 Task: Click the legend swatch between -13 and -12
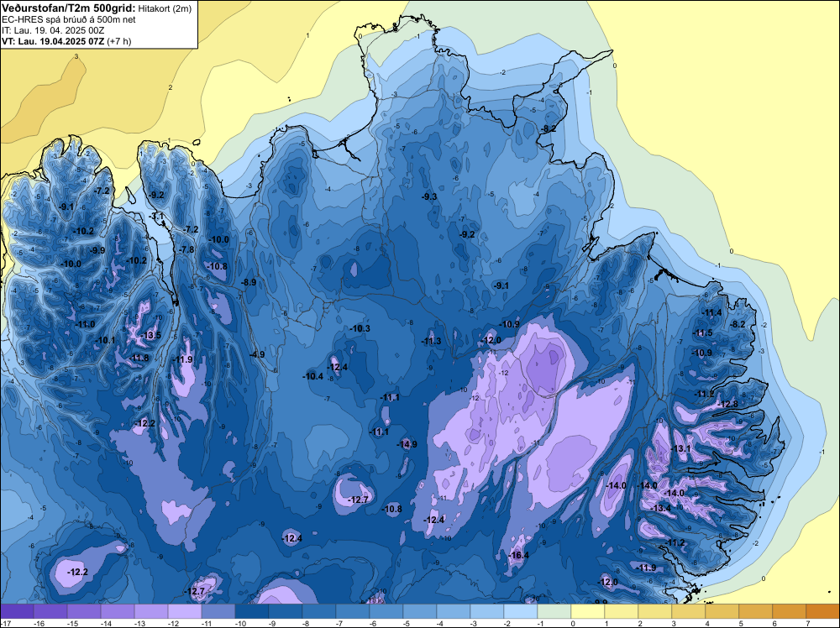click(151, 611)
